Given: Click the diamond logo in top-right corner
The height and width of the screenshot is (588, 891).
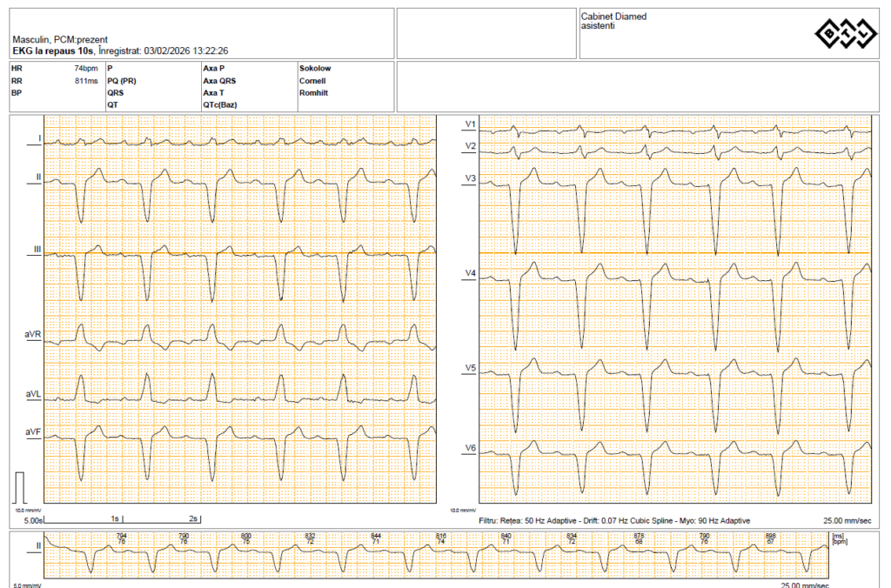Looking at the screenshot, I should click(x=844, y=34).
